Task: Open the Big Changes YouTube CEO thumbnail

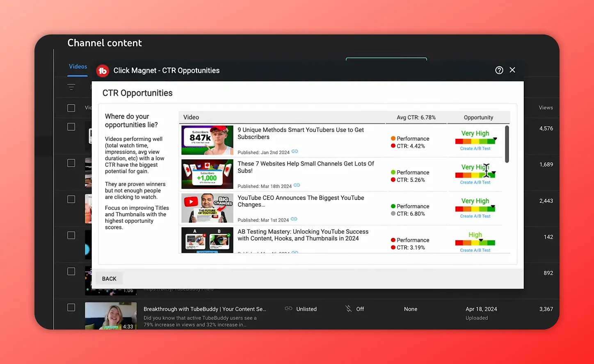Action: pyautogui.click(x=207, y=208)
